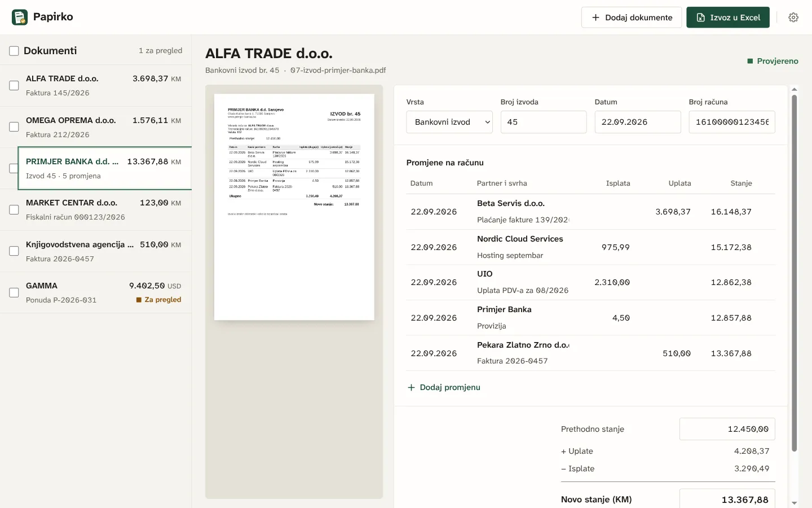Click the 975,99 Isplata amount
Screen dimensions: 812x508
click(x=616, y=247)
